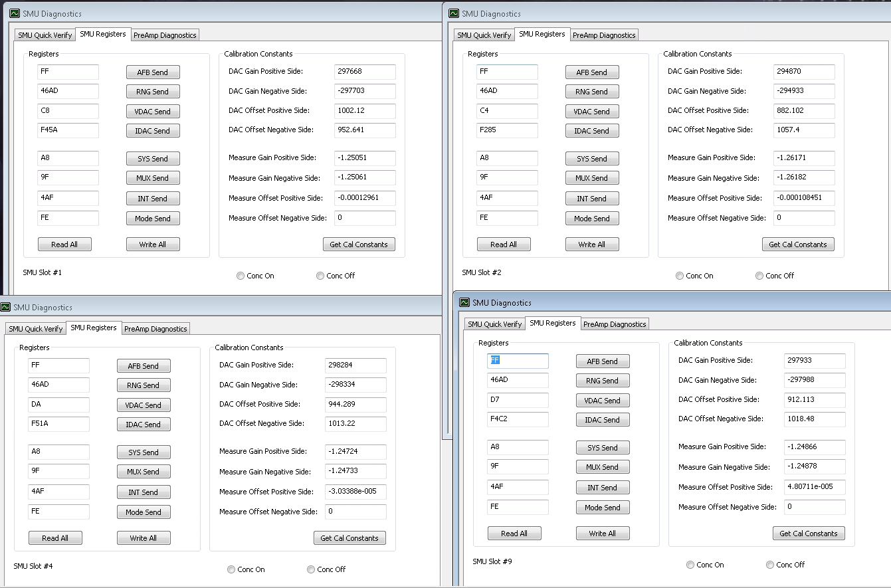891x588 pixels.
Task: Click AFB Send in Slot #4 window
Action: (x=144, y=366)
